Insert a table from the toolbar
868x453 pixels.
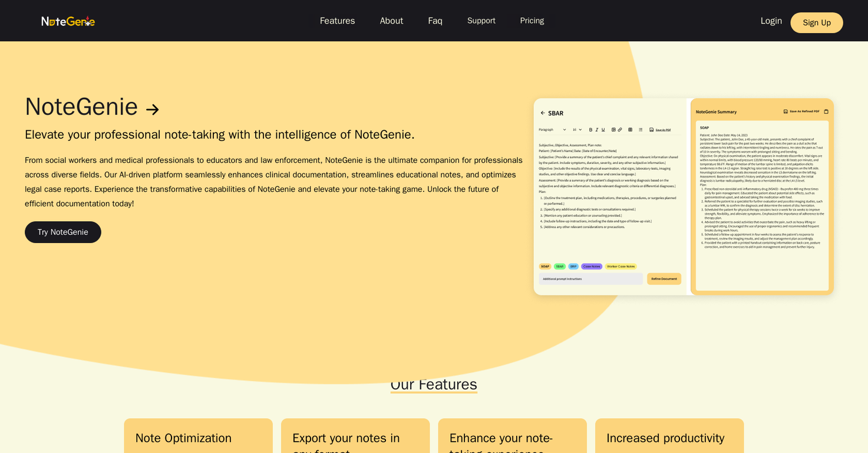pos(630,130)
